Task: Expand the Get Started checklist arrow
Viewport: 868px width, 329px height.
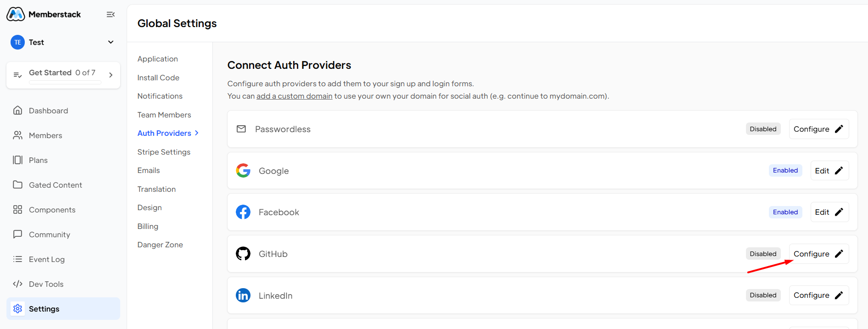Action: [x=111, y=75]
